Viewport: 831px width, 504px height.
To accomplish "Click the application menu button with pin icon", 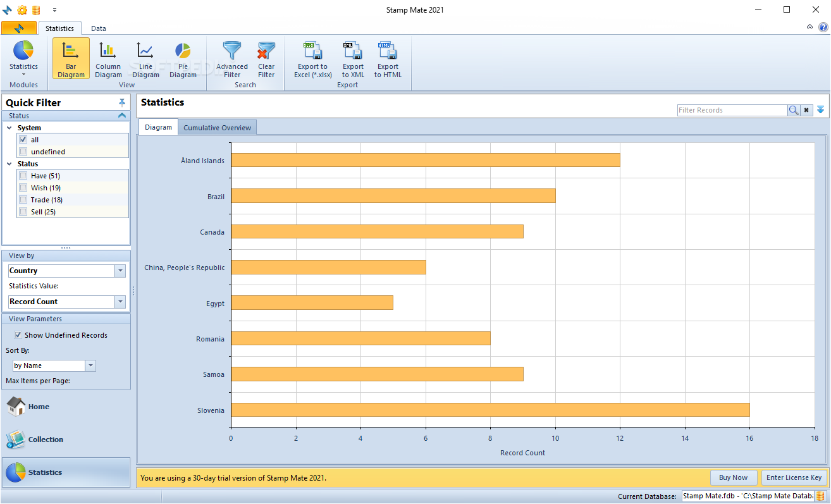I will coord(19,28).
